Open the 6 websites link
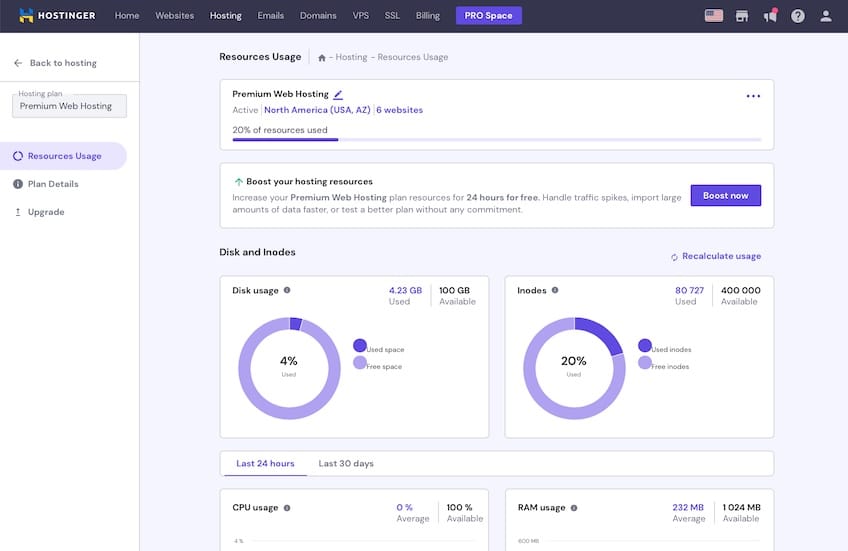Viewport: 848px width, 551px height. coord(399,110)
